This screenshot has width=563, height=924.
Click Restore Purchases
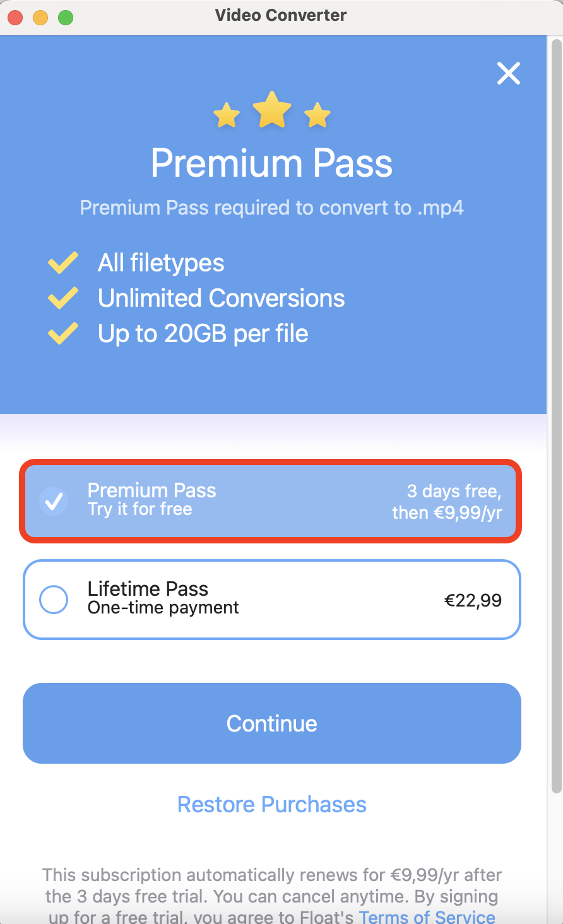[x=272, y=805]
